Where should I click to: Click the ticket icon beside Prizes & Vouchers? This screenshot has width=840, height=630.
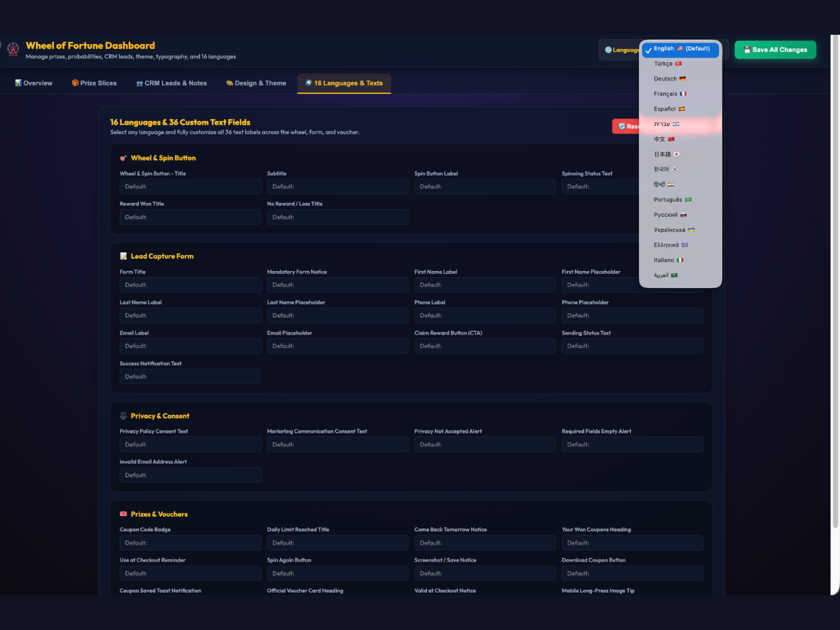(124, 514)
